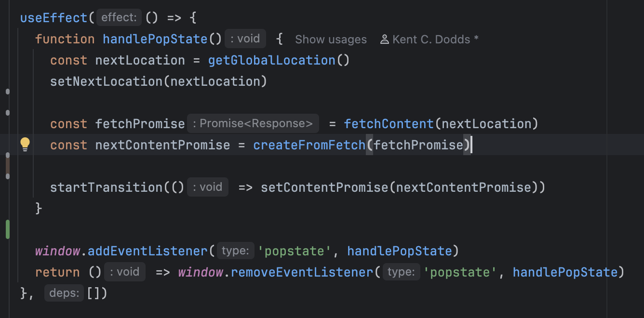Click the green change marker in gutter

tap(8, 229)
